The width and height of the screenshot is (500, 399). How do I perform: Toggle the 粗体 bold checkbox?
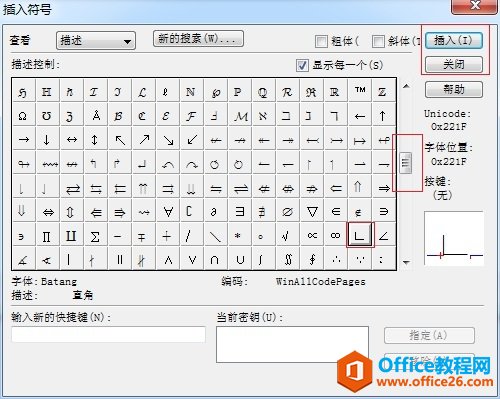pyautogui.click(x=321, y=41)
